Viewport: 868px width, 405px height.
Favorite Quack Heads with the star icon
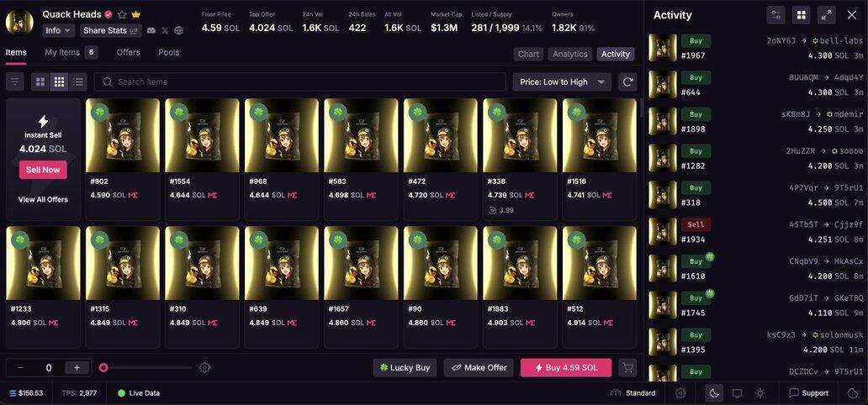[x=122, y=14]
